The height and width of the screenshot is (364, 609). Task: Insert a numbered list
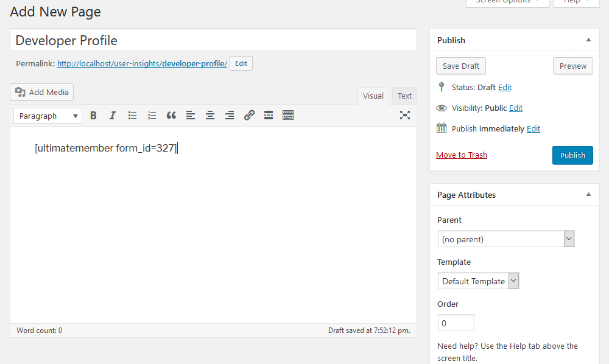tap(152, 115)
